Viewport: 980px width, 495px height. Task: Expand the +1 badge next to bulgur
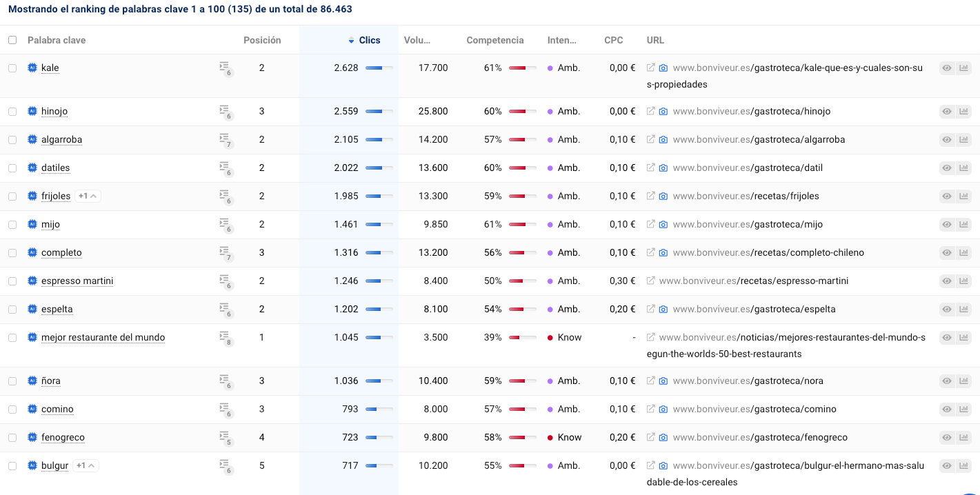[86, 465]
